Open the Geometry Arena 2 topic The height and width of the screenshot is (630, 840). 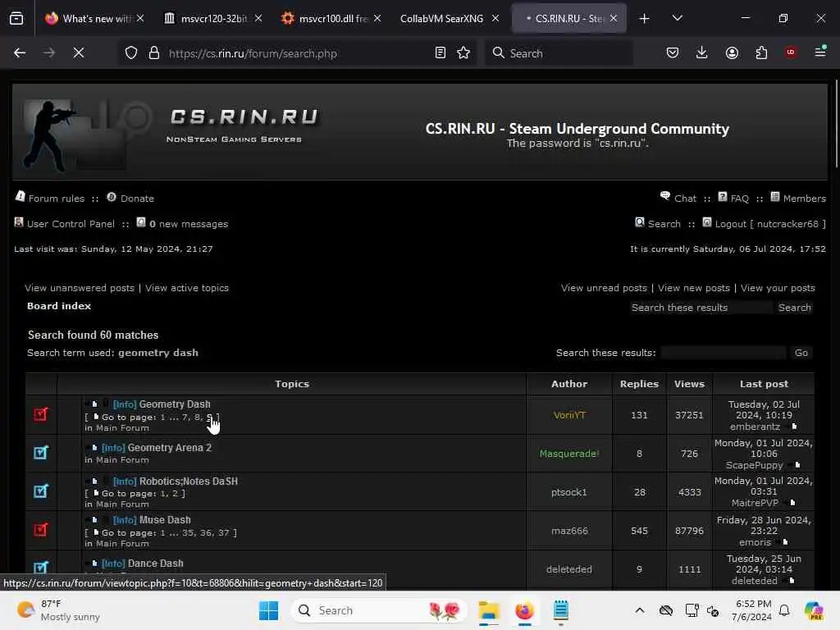(x=169, y=447)
